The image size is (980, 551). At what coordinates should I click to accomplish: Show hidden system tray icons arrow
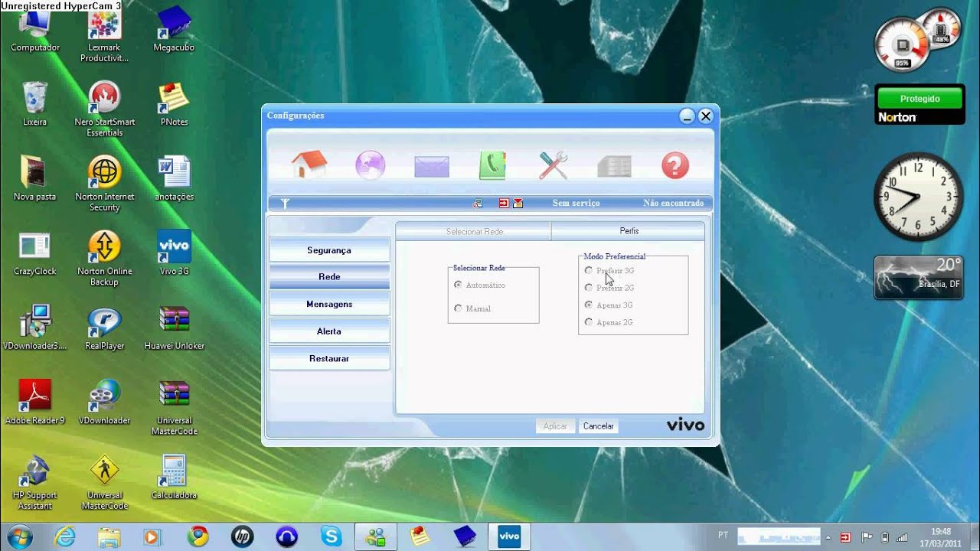click(830, 537)
